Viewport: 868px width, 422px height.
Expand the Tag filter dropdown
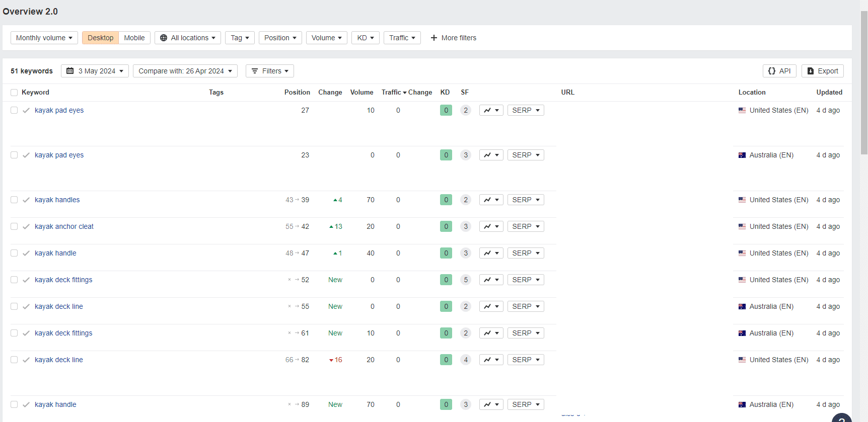click(x=240, y=38)
